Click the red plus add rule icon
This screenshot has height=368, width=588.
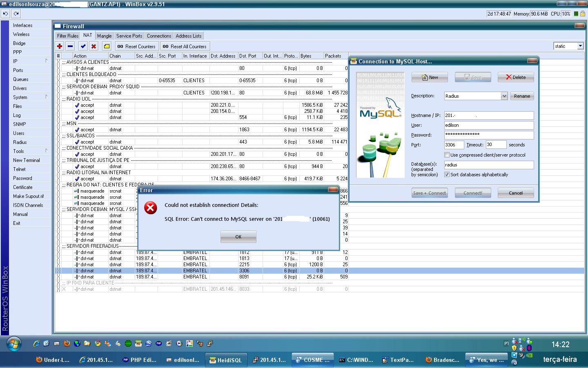coord(60,46)
